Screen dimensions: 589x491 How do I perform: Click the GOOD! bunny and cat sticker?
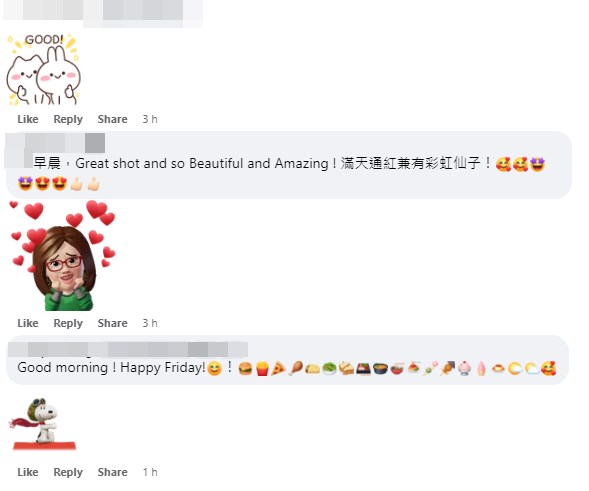coord(44,69)
